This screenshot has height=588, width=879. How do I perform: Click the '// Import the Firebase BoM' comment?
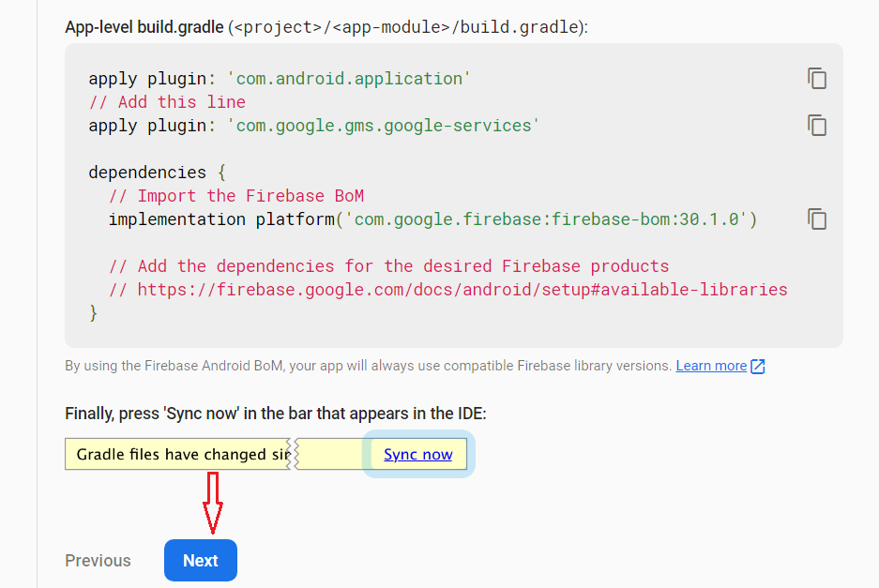click(236, 196)
